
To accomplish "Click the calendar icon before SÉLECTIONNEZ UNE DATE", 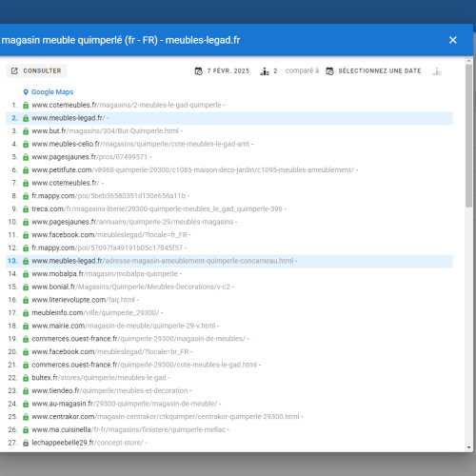I will 330,71.
